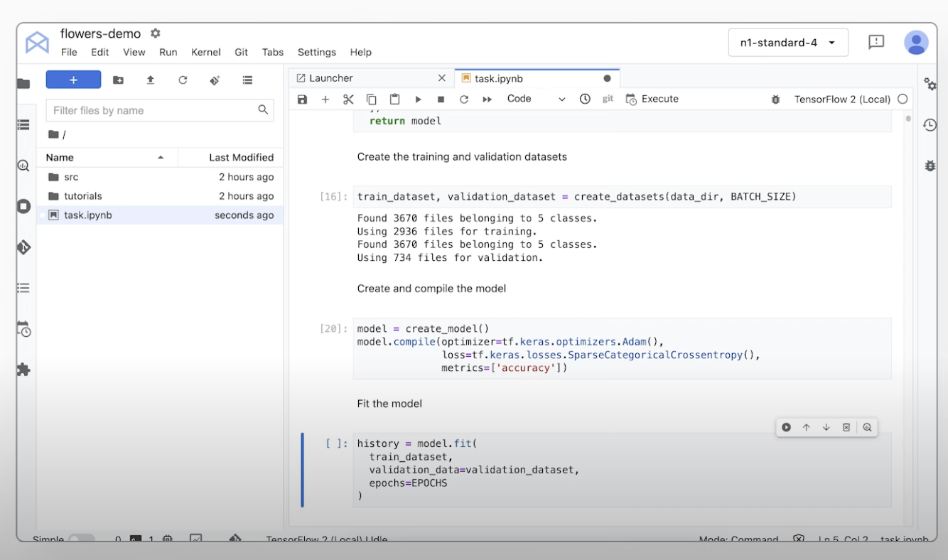Click the Execute toolbar button
This screenshot has width=948, height=560.
point(652,99)
